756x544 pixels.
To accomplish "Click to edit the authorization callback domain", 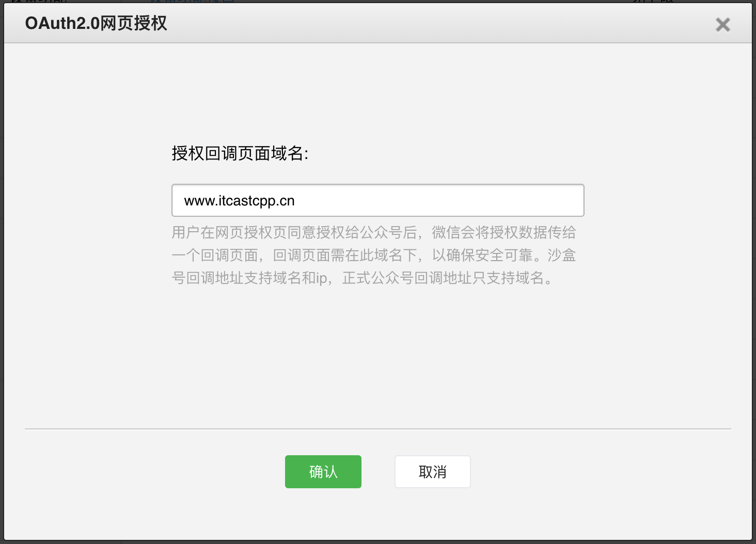I will pyautogui.click(x=377, y=200).
